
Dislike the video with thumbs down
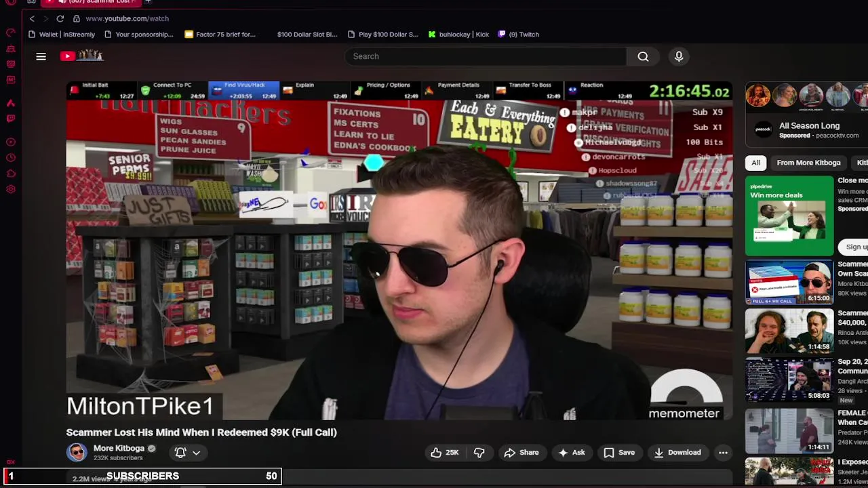pos(479,452)
